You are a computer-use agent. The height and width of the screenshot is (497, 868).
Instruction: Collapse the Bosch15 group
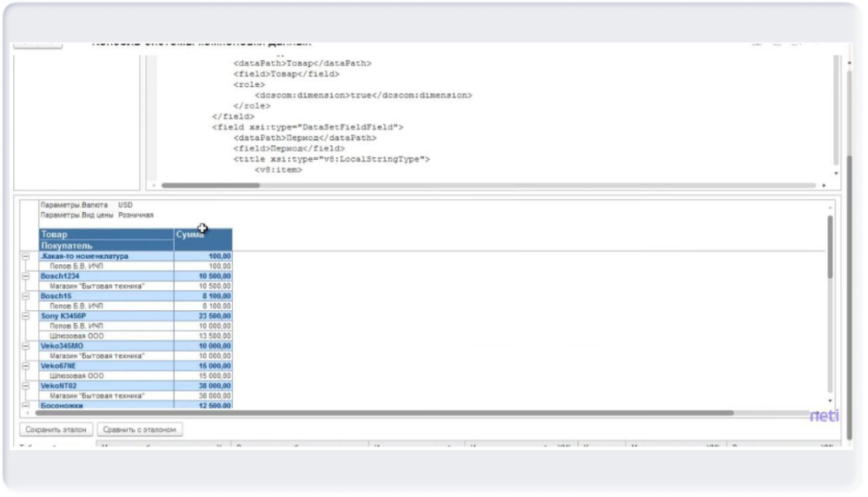[25, 295]
